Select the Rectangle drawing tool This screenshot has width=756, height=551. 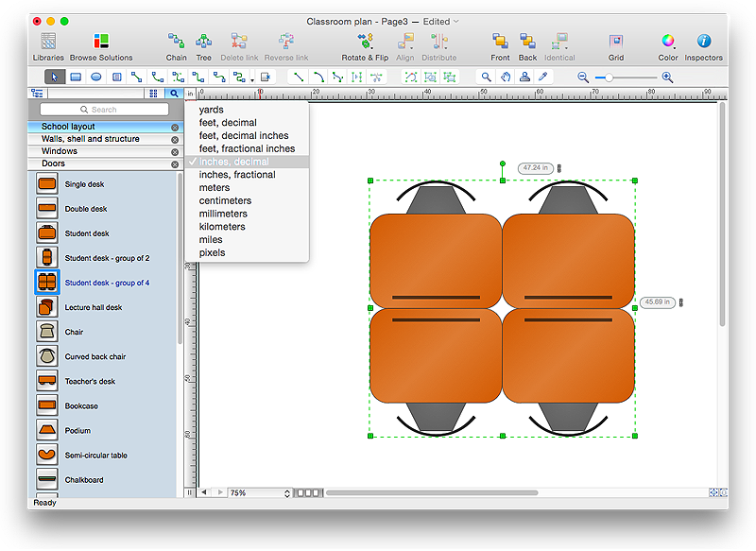[x=76, y=77]
